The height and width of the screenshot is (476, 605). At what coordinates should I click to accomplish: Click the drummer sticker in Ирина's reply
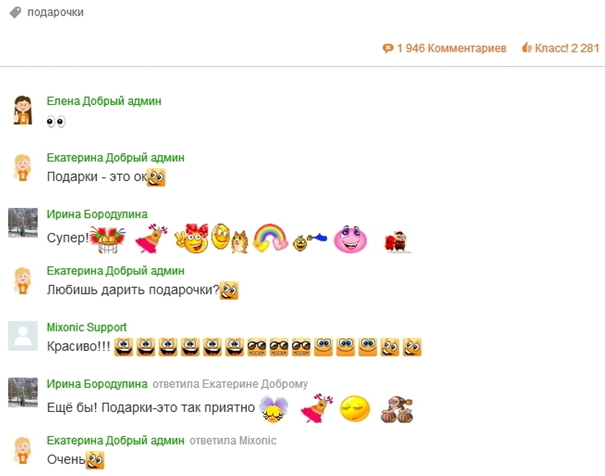pyautogui.click(x=397, y=410)
